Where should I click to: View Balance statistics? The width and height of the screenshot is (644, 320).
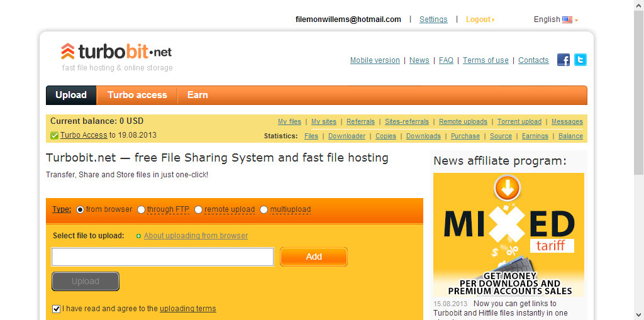coord(570,136)
